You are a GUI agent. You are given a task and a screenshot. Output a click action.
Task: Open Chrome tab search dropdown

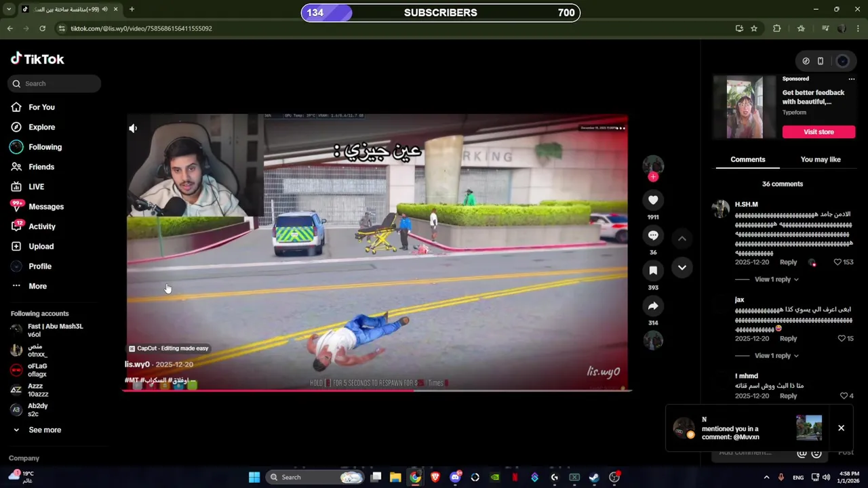click(x=9, y=9)
